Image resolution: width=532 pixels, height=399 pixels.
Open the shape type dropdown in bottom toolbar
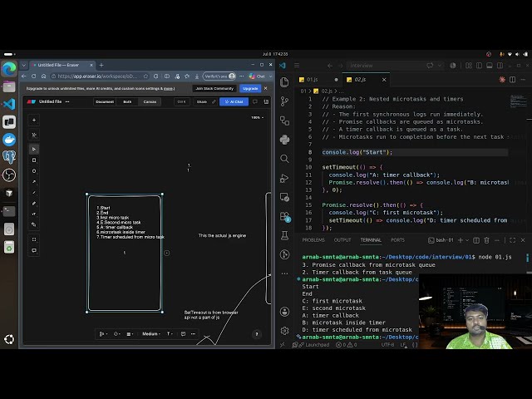(103, 334)
